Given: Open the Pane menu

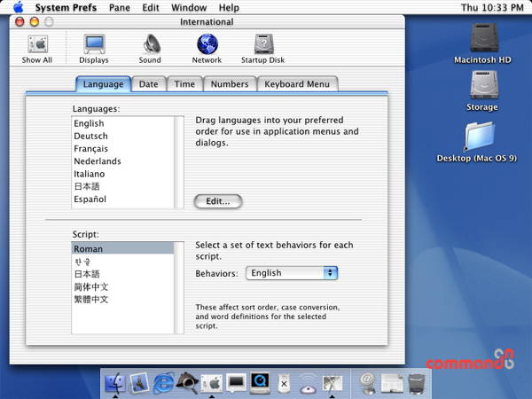Looking at the screenshot, I should tap(120, 7).
